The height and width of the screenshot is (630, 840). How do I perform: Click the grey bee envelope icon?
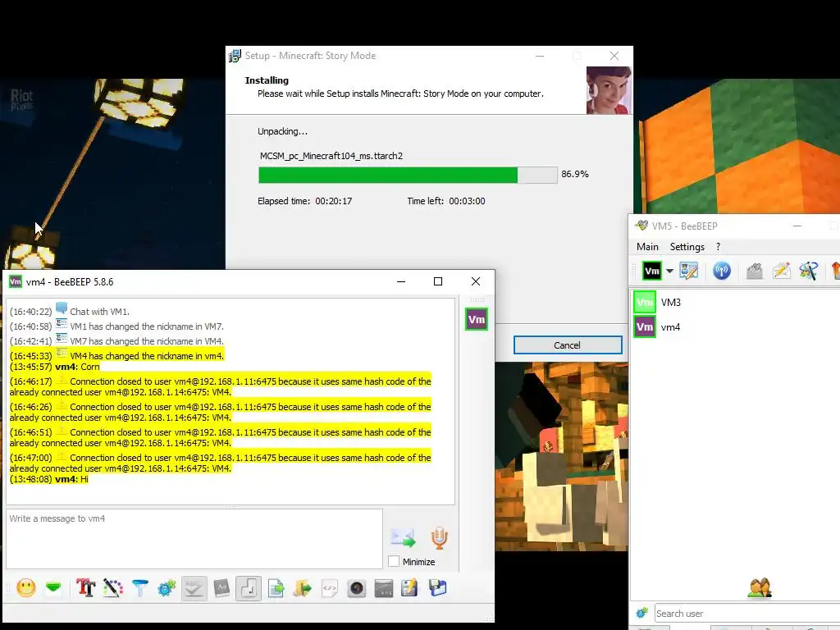click(755, 271)
